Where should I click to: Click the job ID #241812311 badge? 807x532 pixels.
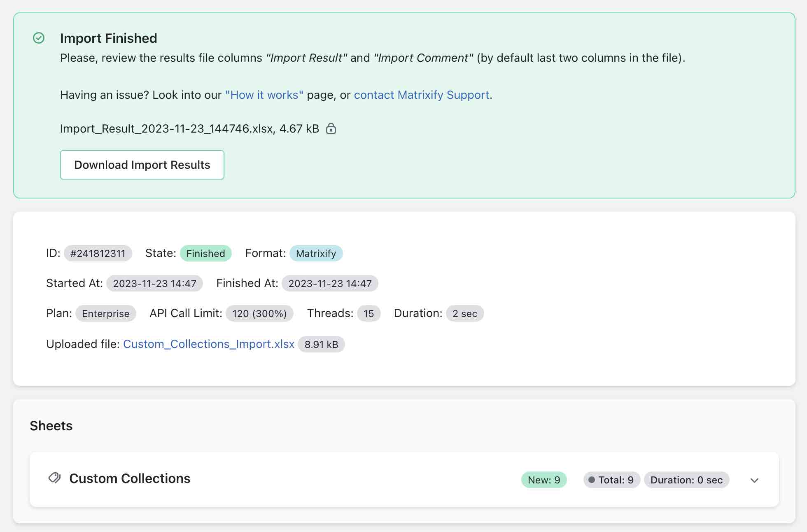pyautogui.click(x=98, y=253)
